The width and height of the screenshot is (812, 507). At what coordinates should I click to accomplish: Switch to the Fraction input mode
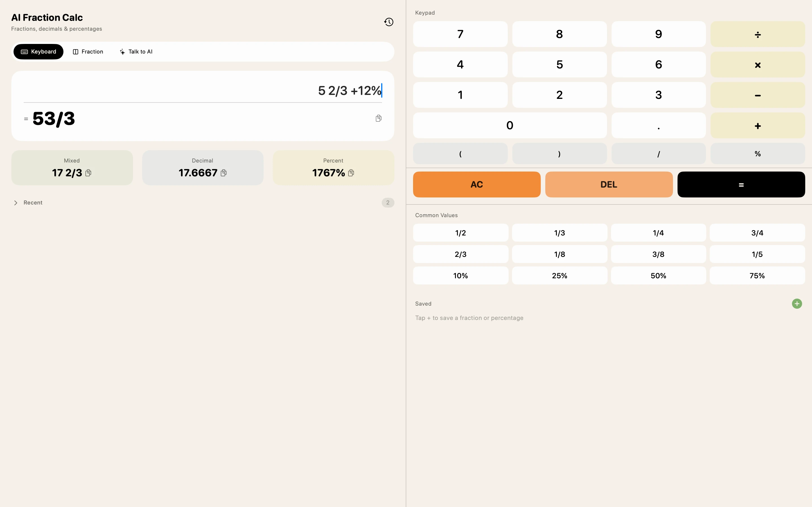pyautogui.click(x=88, y=51)
